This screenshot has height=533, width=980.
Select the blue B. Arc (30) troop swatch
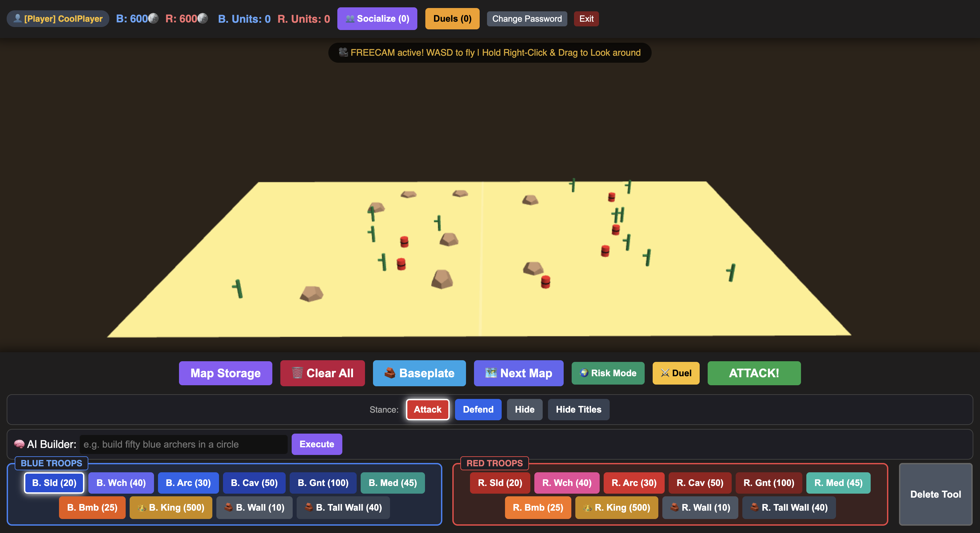188,483
